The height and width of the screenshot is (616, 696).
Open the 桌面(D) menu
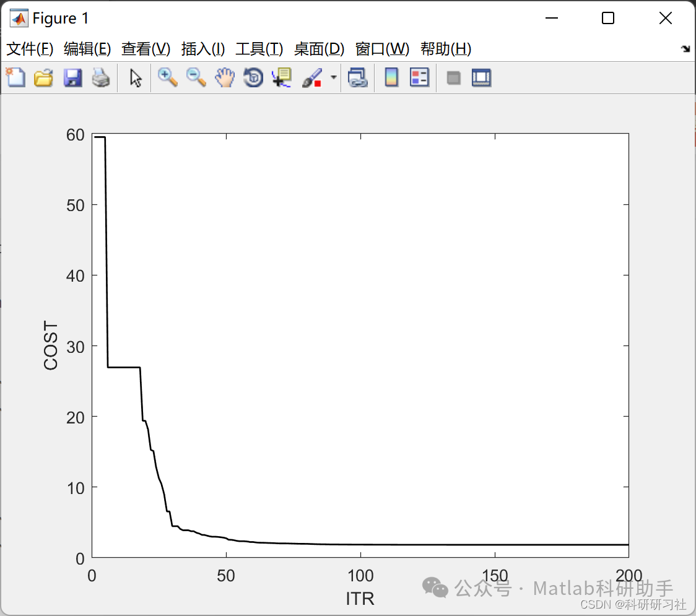coord(319,49)
